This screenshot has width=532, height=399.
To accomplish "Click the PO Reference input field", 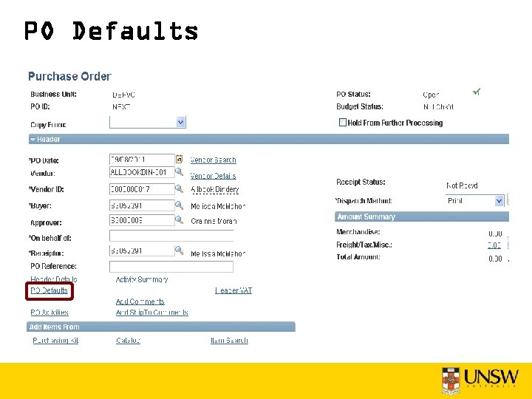I will tap(171, 266).
